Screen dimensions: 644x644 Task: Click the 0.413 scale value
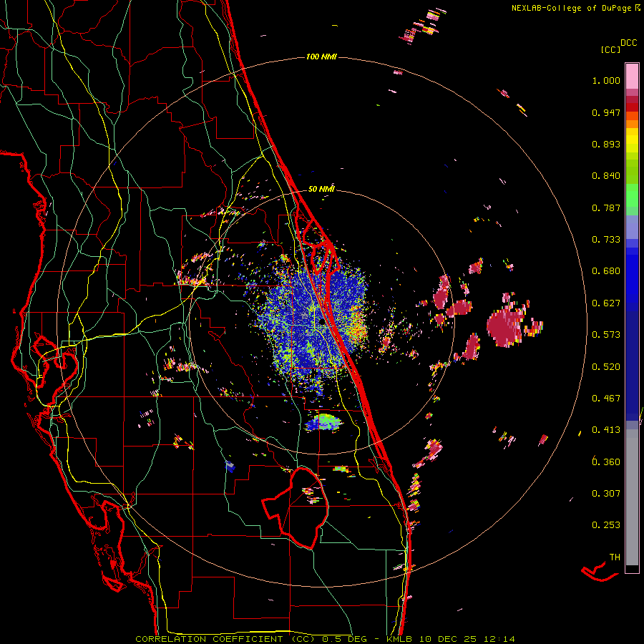point(606,430)
